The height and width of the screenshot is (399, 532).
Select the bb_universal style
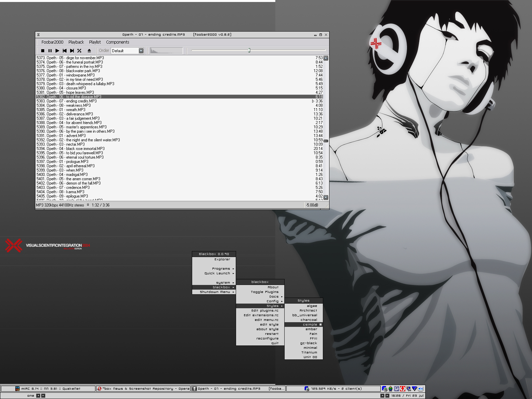tap(304, 315)
